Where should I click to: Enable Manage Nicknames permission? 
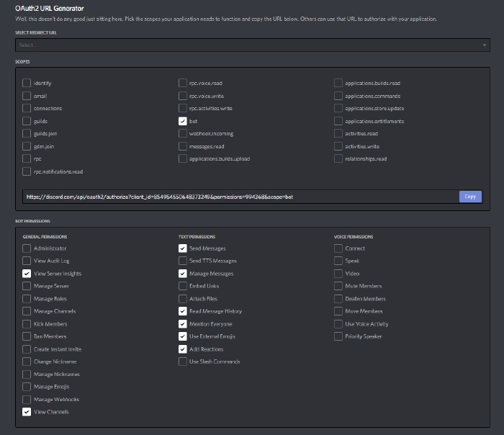[x=27, y=375]
